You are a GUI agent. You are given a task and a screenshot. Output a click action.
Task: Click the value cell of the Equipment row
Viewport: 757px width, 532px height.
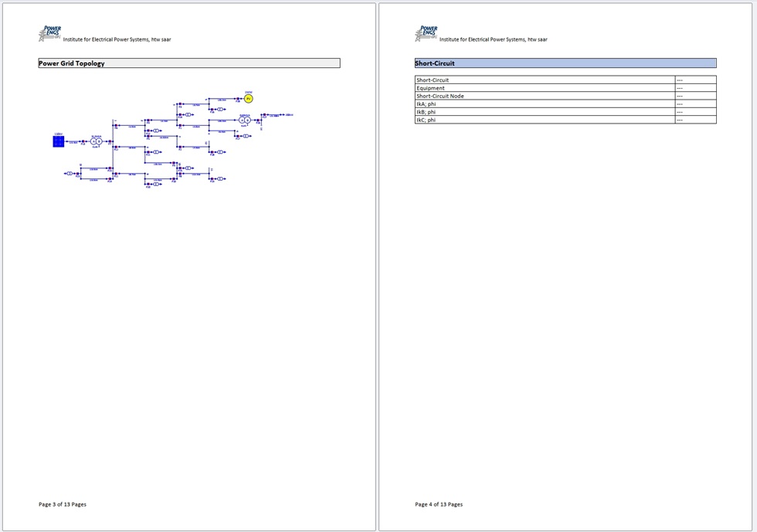pyautogui.click(x=694, y=88)
